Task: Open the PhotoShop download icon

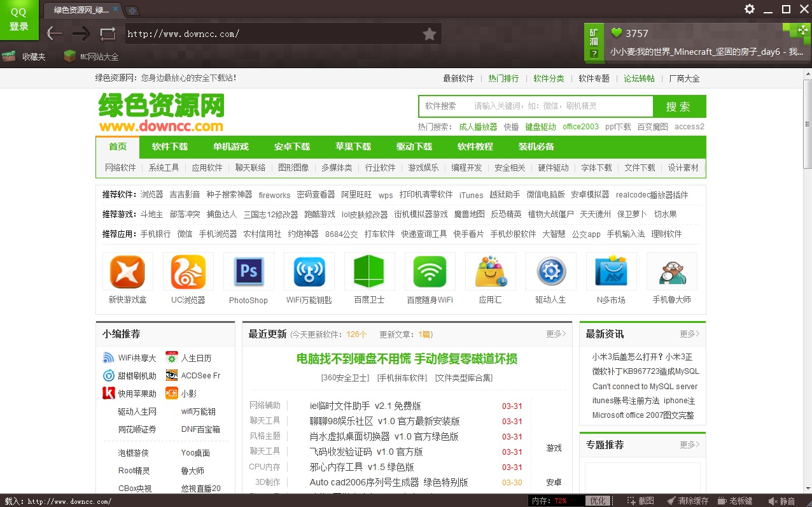Action: click(x=248, y=270)
